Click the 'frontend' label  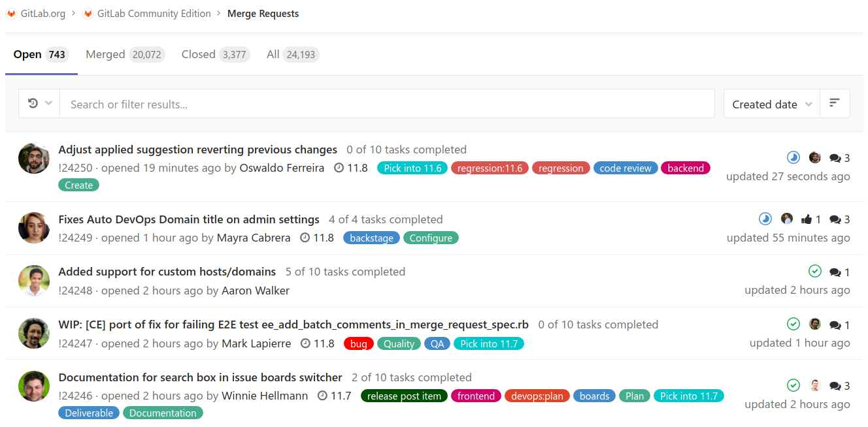click(476, 396)
